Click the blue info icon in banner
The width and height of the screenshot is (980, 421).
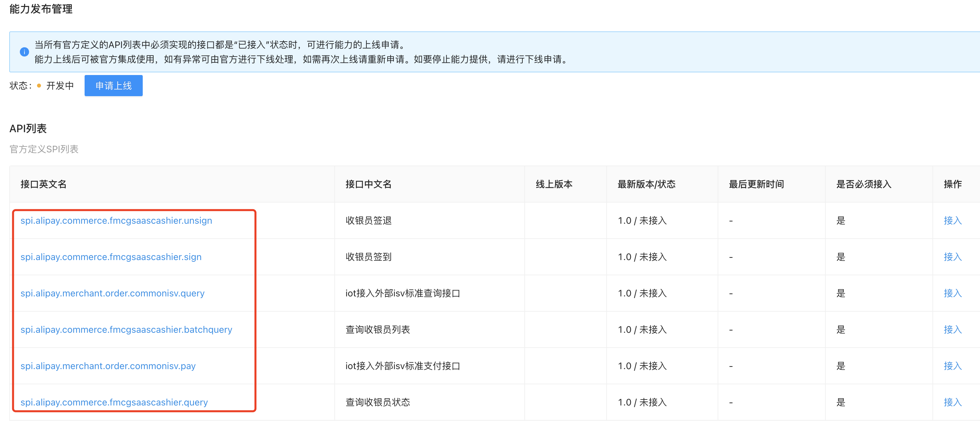click(x=24, y=52)
